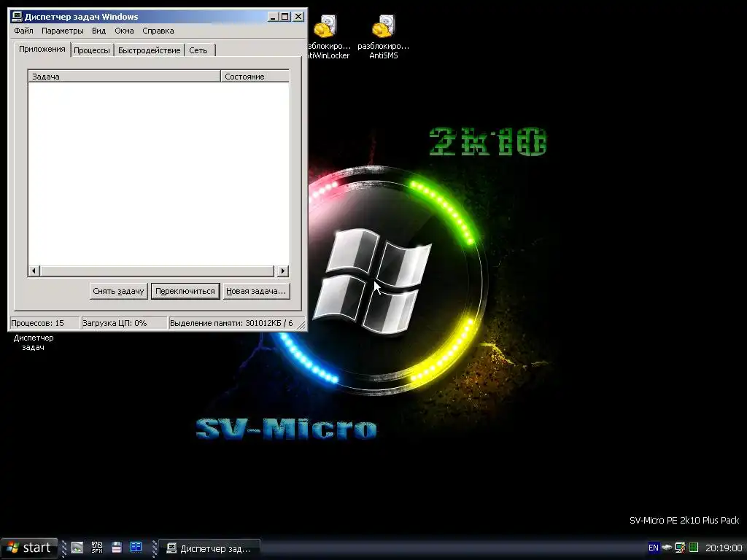Select the Приложения tab
Viewport: 747px width, 560px height.
tap(42, 49)
